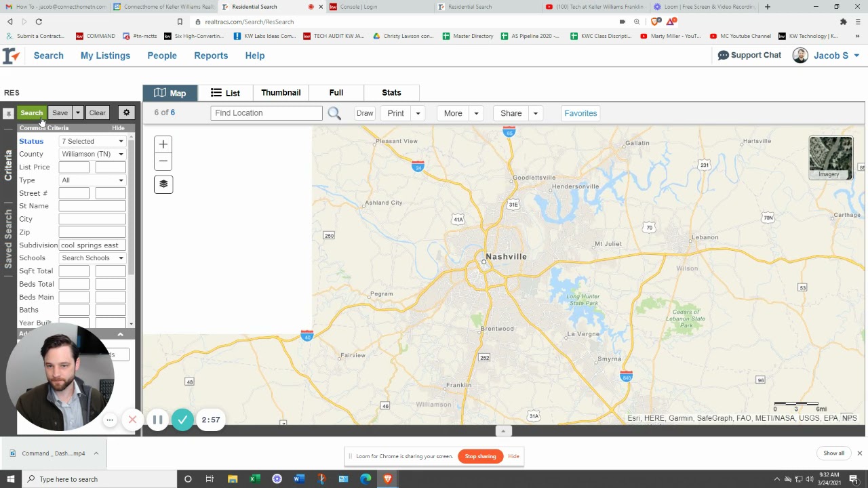
Task: Click the Zip input field
Action: coord(92,232)
